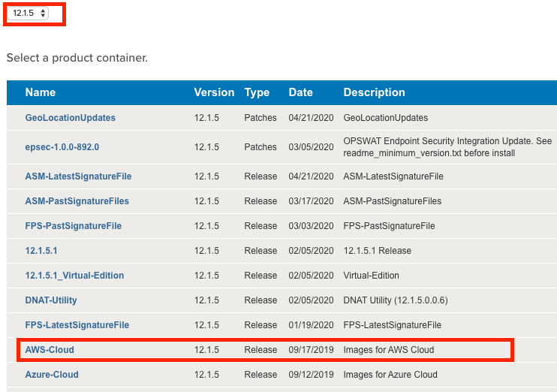The image size is (557, 392).
Task: Click the Name column header
Action: [41, 92]
